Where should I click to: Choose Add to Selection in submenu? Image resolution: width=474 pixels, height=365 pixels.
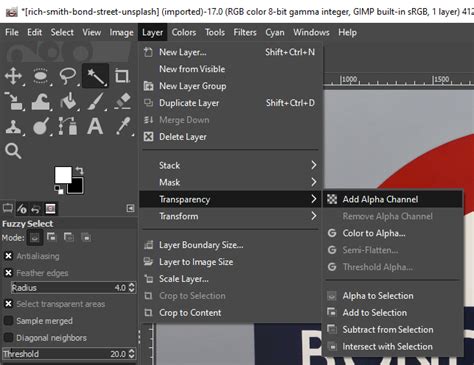tap(392, 313)
